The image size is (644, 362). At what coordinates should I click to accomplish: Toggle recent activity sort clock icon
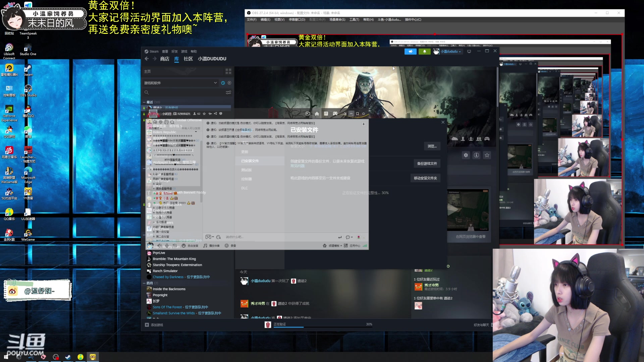point(223,83)
